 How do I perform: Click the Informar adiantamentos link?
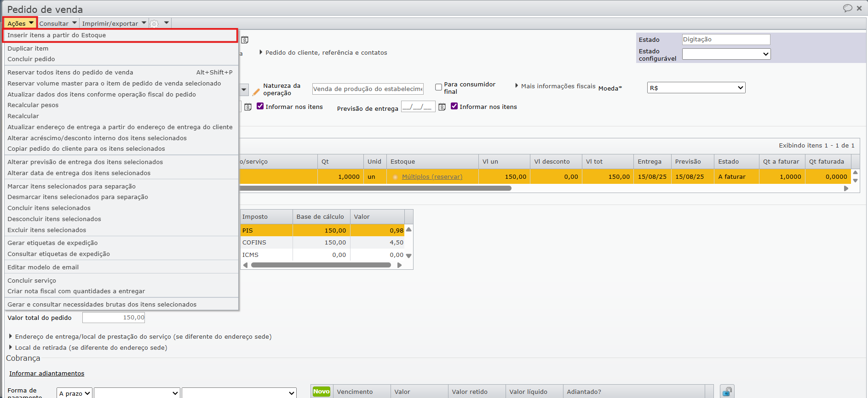coord(47,374)
